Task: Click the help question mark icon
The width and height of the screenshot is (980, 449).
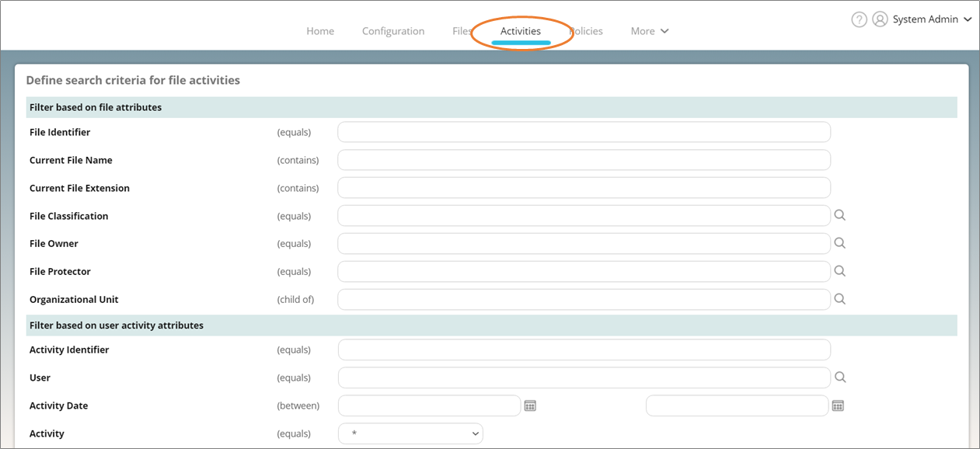Action: click(859, 19)
